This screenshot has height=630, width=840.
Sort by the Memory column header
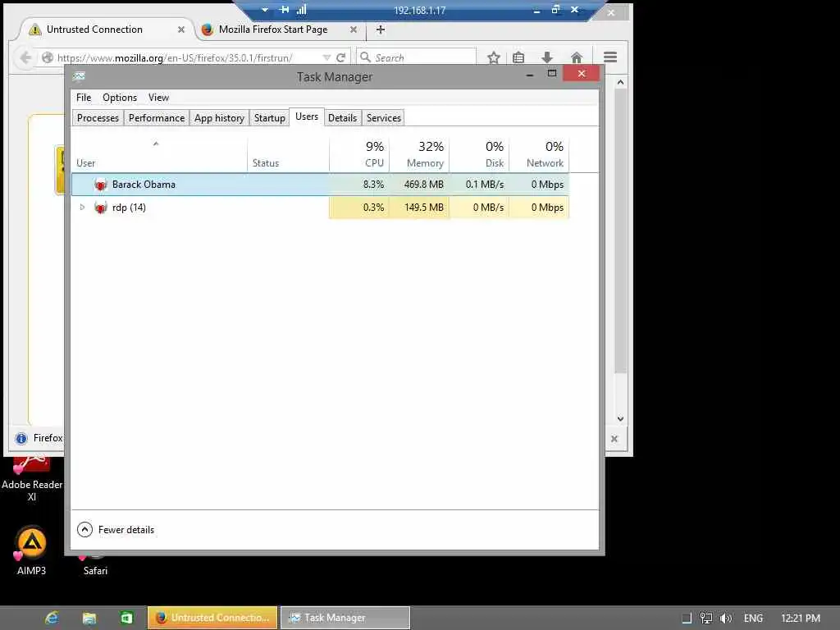coord(419,154)
